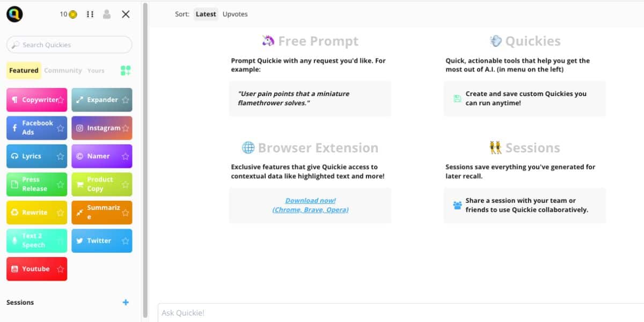The image size is (644, 322).
Task: Open the Twitter Quickie
Action: [x=98, y=241]
